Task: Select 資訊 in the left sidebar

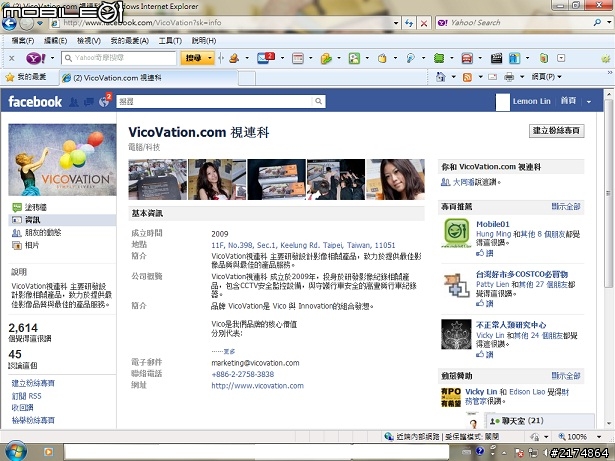Action: (62, 220)
